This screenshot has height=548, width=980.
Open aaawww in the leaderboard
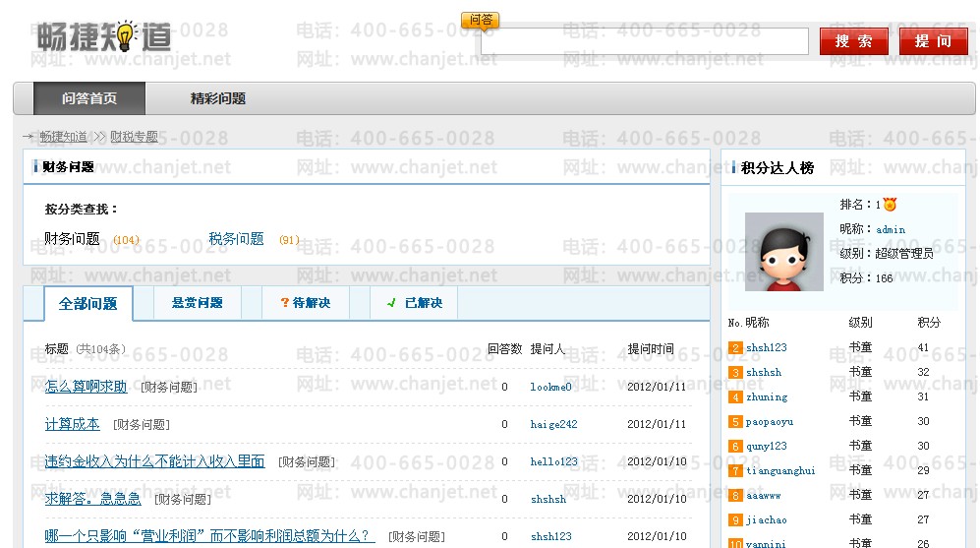[x=764, y=496]
